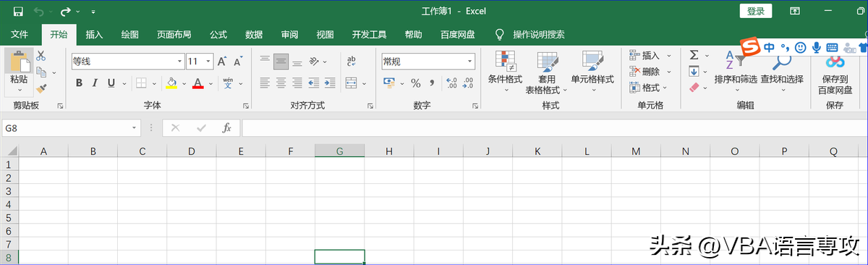Click the accounting number format icon
This screenshot has height=265, width=868.
coord(389,83)
